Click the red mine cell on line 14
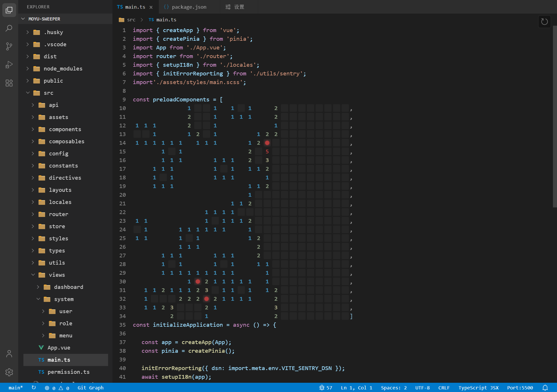Image resolution: width=557 pixels, height=392 pixels. pos(267,143)
